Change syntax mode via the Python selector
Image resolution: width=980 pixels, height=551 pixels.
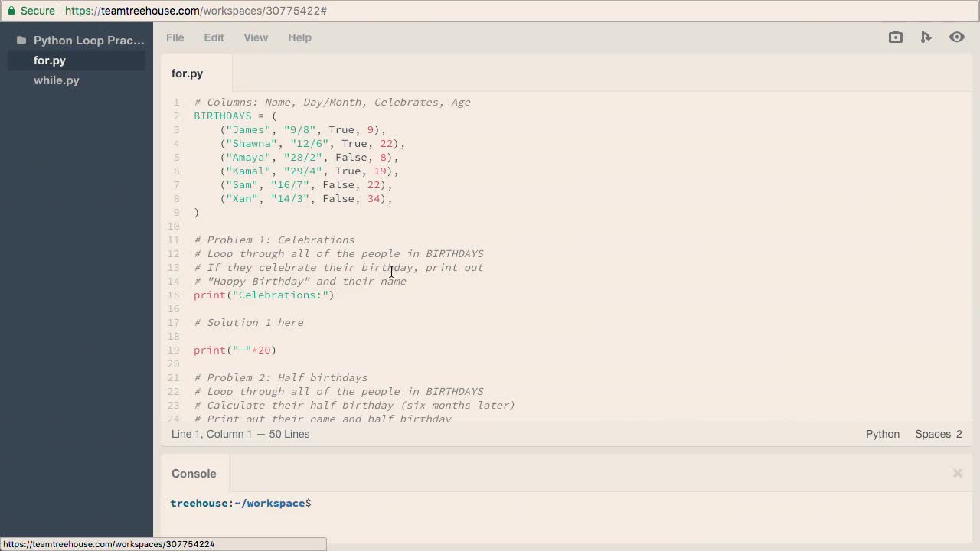pyautogui.click(x=882, y=434)
